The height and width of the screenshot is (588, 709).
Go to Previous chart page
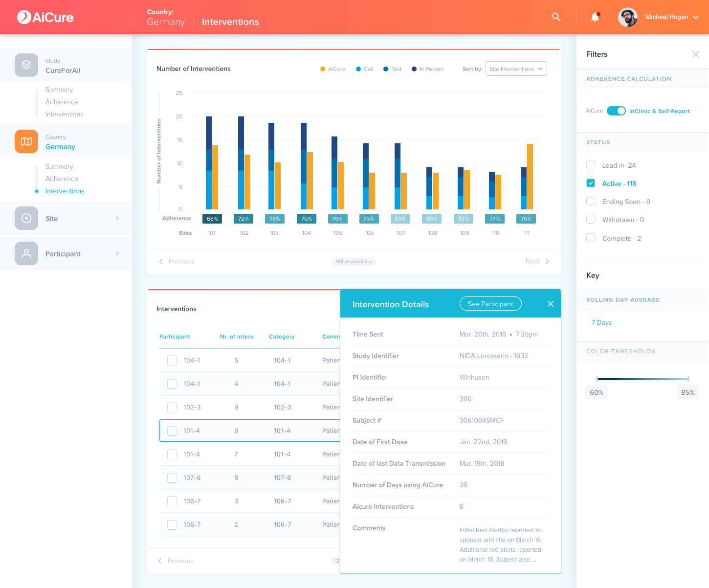pos(177,261)
